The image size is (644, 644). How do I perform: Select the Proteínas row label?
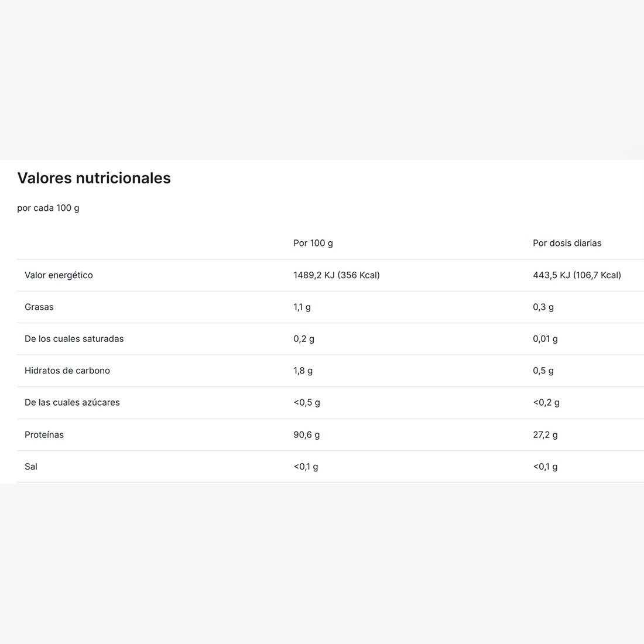tap(44, 434)
